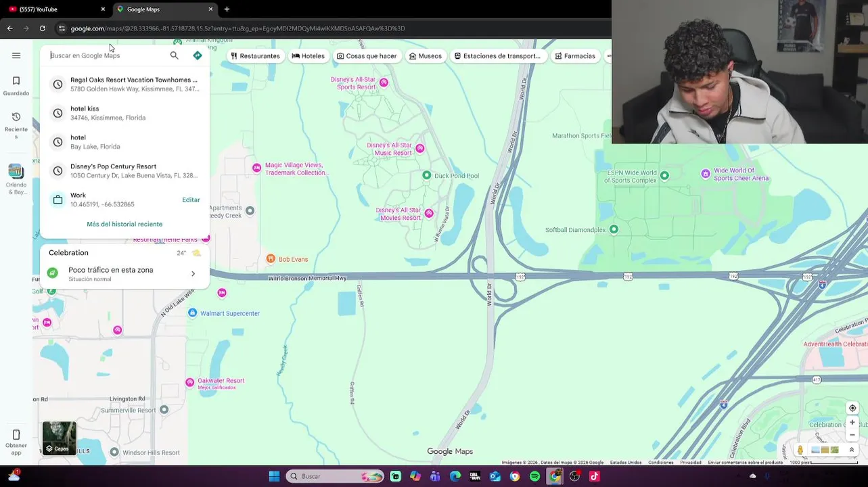
Task: Open directions with the blue diamond icon
Action: click(198, 55)
